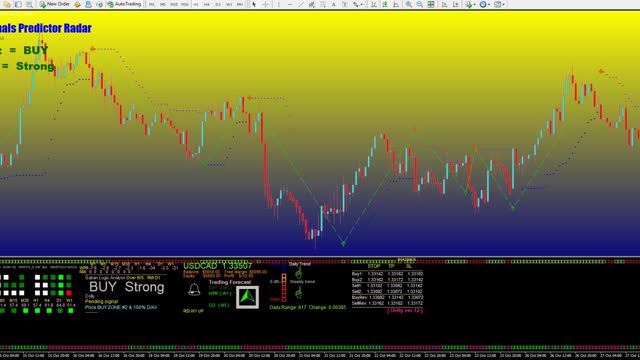This screenshot has height=360, width=640.
Task: Click the red-orange strength meter bar
Action: coord(284,288)
